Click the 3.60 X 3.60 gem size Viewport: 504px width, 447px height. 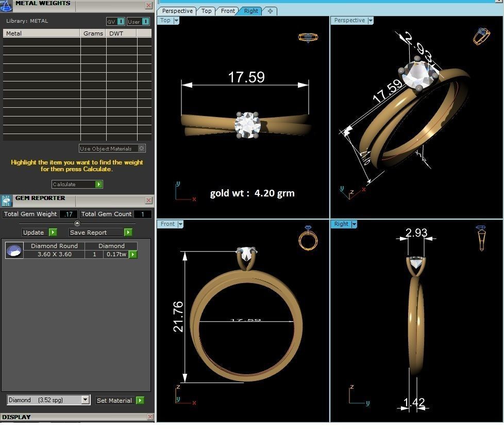(54, 254)
